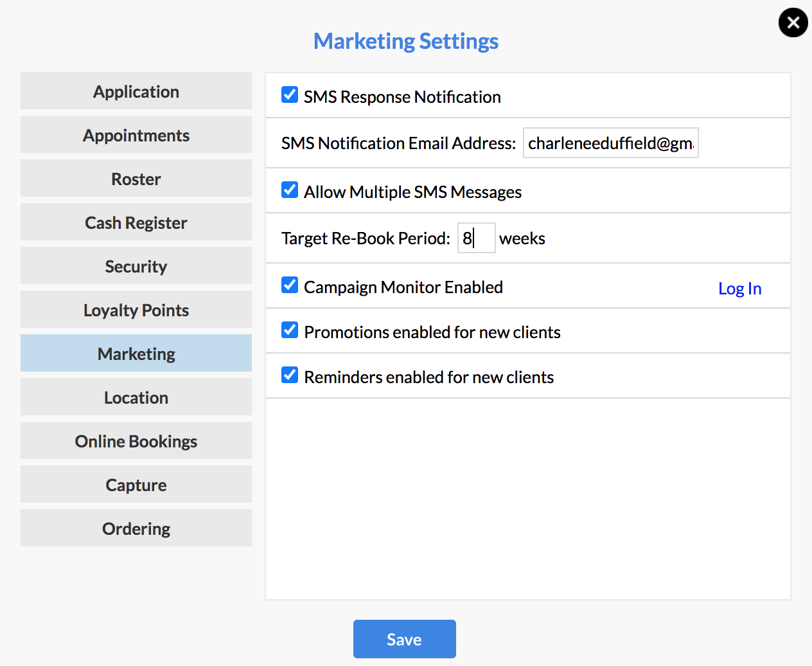Save the marketing settings
Image resolution: width=812 pixels, height=666 pixels.
pos(405,639)
